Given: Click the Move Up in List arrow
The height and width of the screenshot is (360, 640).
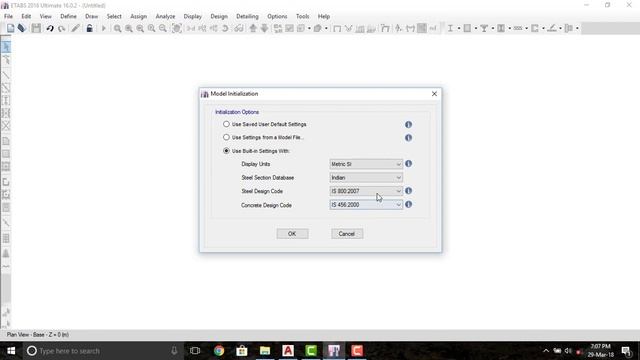Looking at the screenshot, I should pyautogui.click(x=253, y=28).
